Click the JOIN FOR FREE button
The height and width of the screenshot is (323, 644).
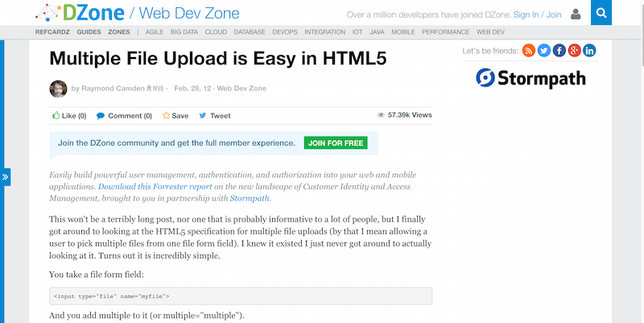click(336, 143)
